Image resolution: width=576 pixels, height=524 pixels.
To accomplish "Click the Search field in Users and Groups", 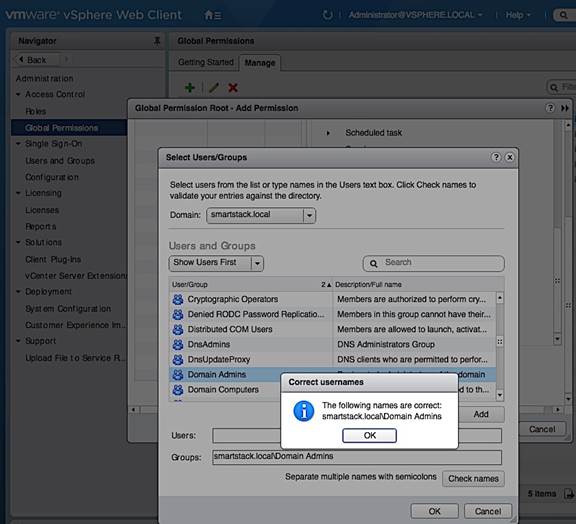I will coord(433,263).
